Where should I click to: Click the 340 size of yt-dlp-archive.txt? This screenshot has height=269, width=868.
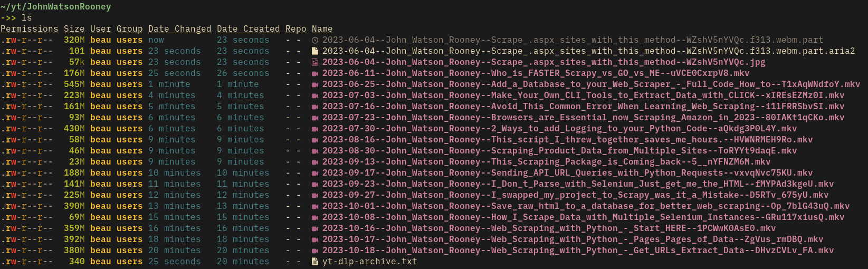(77, 262)
